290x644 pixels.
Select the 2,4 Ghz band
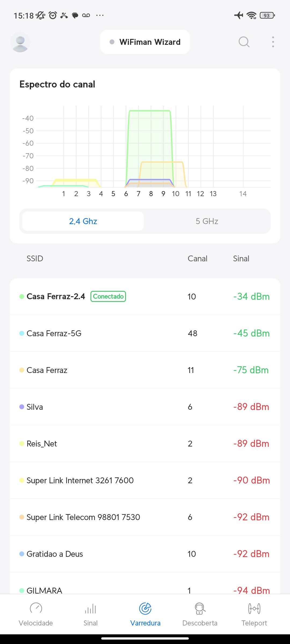click(83, 221)
